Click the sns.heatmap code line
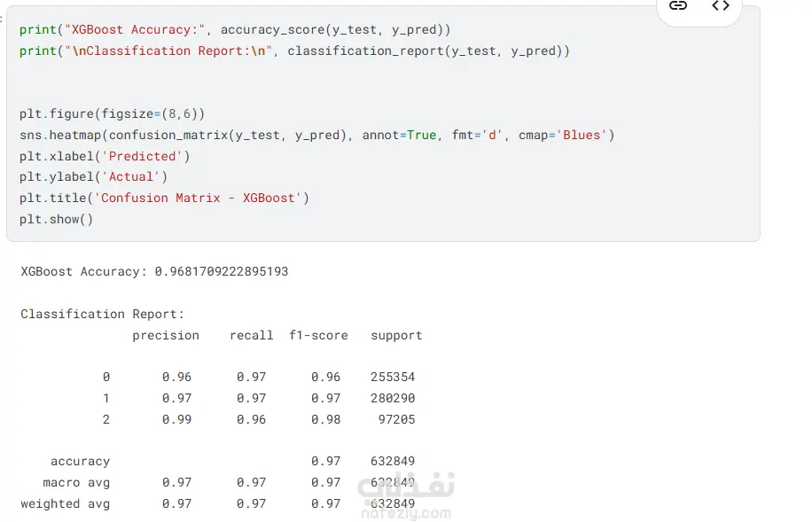 pyautogui.click(x=316, y=136)
